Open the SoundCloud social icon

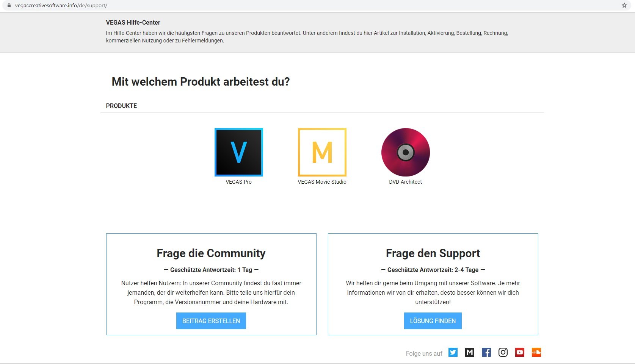click(x=536, y=352)
